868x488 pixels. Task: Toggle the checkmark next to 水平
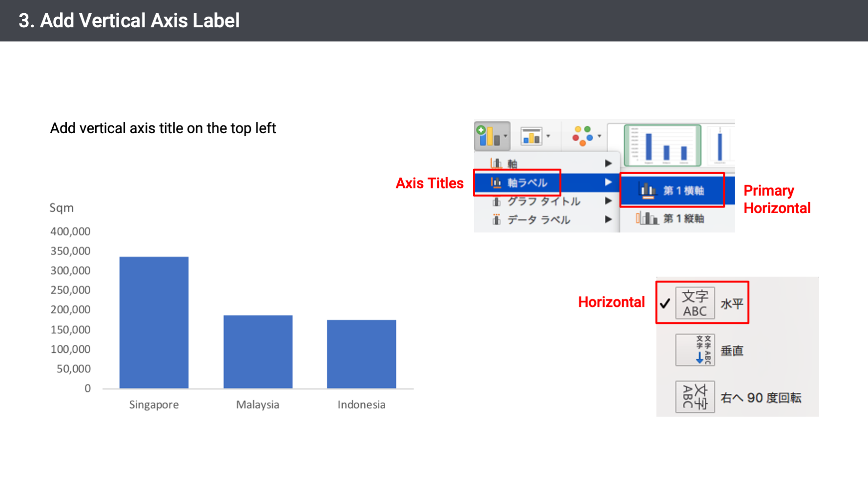(x=665, y=304)
